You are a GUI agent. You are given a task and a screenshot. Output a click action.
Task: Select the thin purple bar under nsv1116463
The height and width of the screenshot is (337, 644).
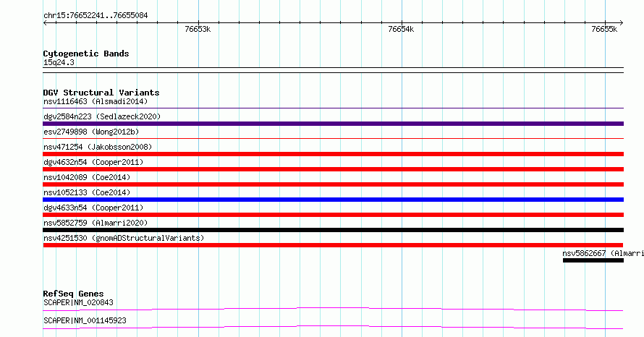(x=333, y=108)
